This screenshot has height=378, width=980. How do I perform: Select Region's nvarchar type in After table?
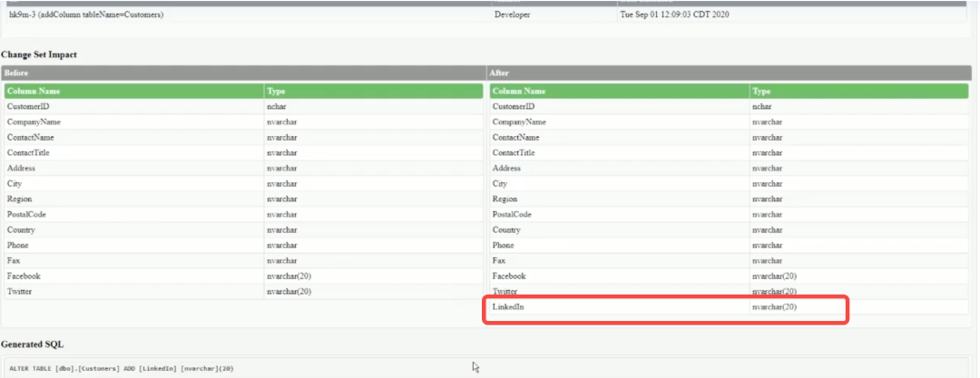tap(768, 199)
